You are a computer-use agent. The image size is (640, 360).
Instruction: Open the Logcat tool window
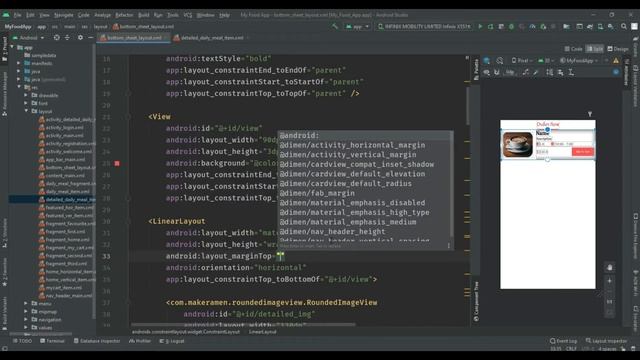pyautogui.click(x=172, y=341)
